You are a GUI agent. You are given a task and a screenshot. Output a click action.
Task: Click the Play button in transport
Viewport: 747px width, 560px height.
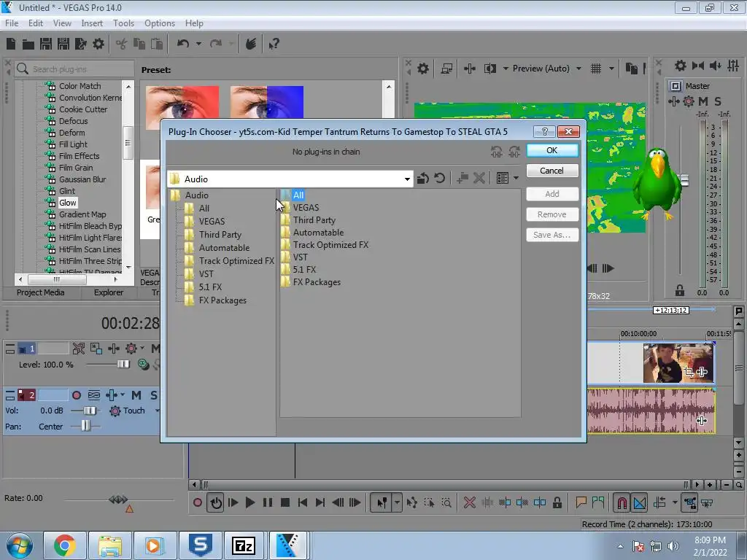coord(249,502)
